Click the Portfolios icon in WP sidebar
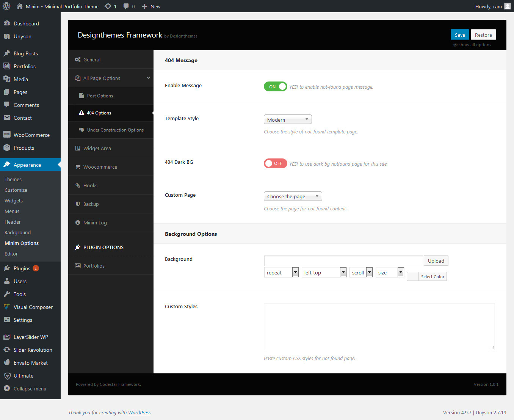Image resolution: width=514 pixels, height=420 pixels. pos(7,66)
